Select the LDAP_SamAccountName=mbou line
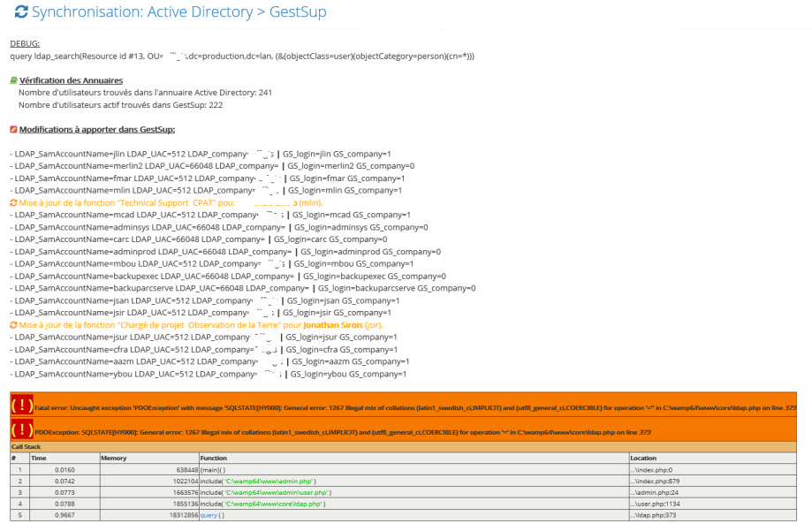This screenshot has height=531, width=812. [x=212, y=263]
